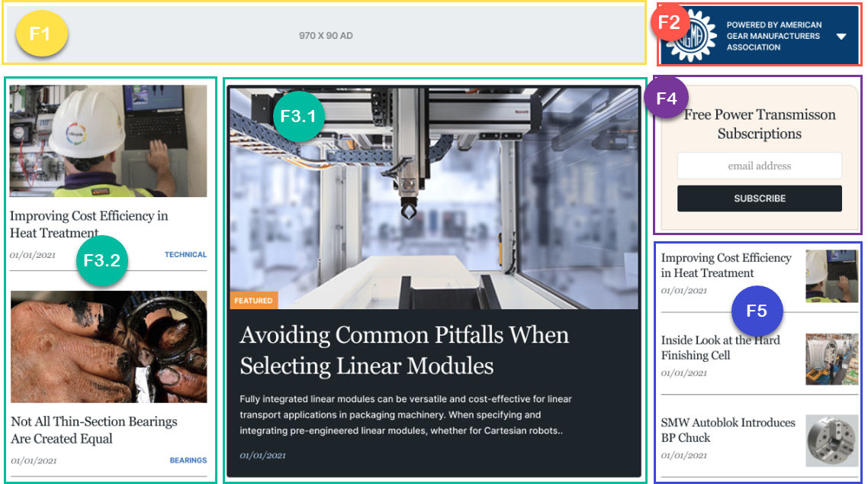
Task: Click the 970 X 90 ad banner
Action: click(x=324, y=34)
